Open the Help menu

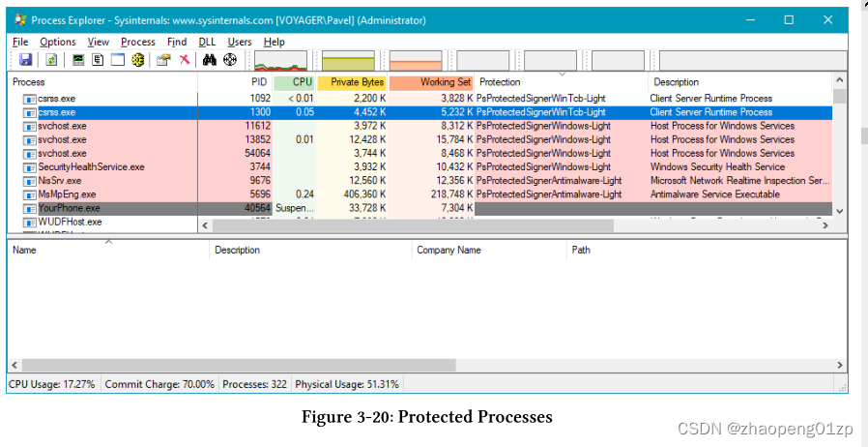pos(274,43)
